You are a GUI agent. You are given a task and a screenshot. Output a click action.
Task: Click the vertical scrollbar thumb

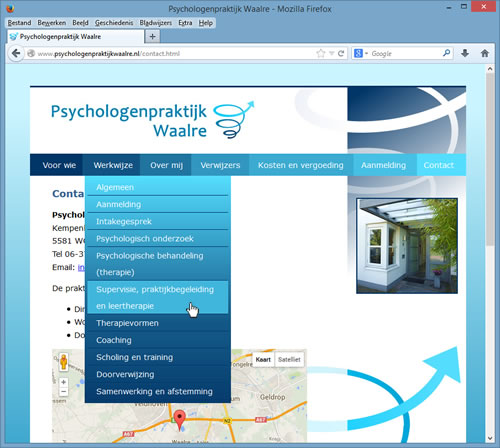tap(490, 160)
